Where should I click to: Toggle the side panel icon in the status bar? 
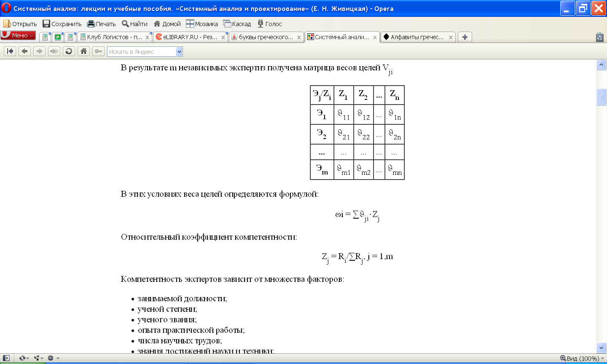click(x=6, y=358)
